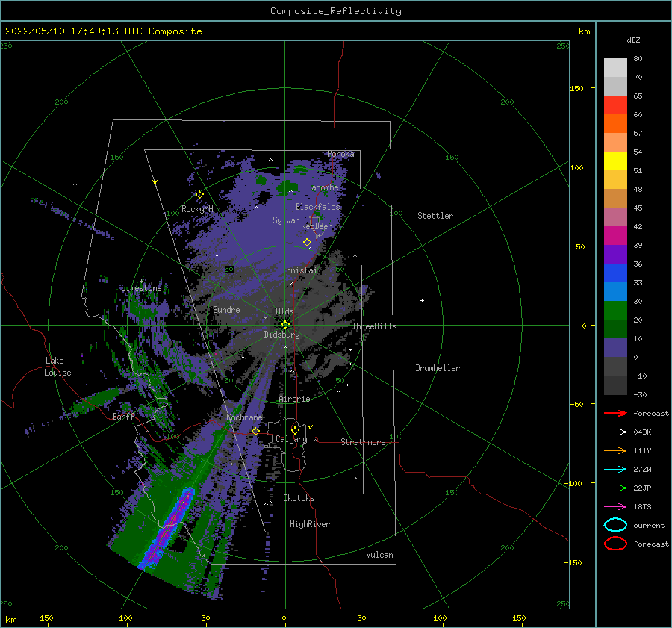Click the HighRiver label
This screenshot has height=628, width=672.
310,524
